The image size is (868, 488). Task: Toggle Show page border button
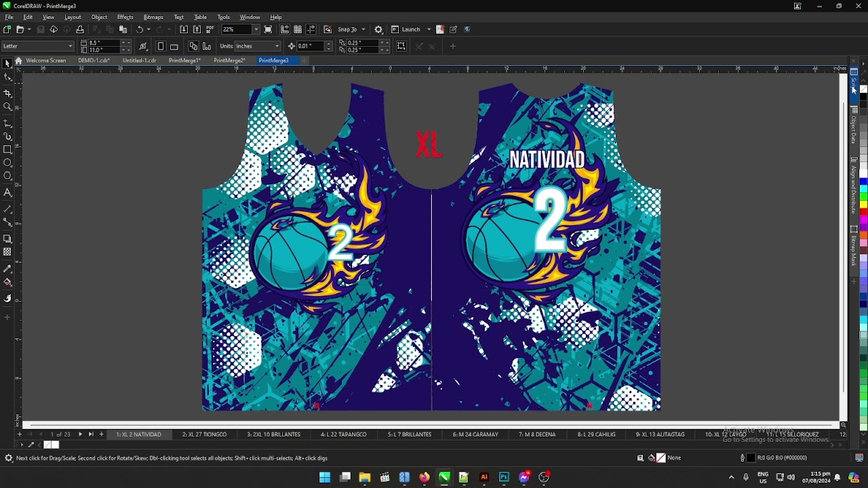click(x=401, y=46)
